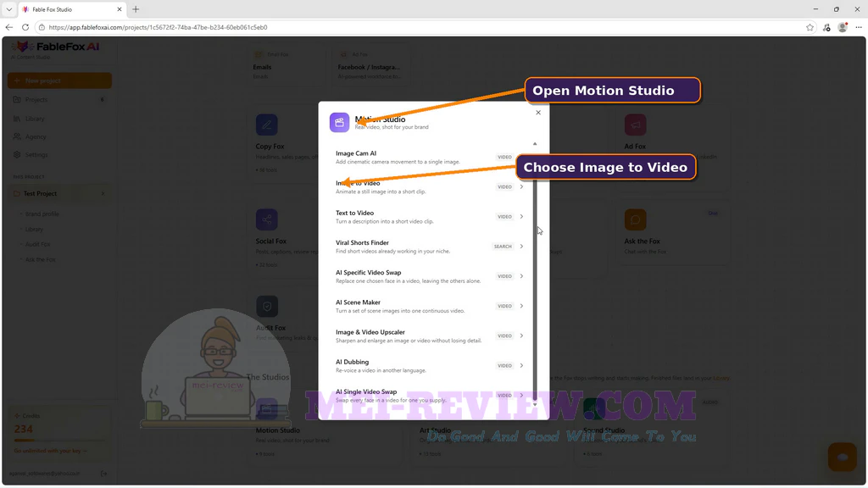Viewport: 868px width, 488px height.
Task: Expand the Image to Video chevron
Action: [x=521, y=187]
